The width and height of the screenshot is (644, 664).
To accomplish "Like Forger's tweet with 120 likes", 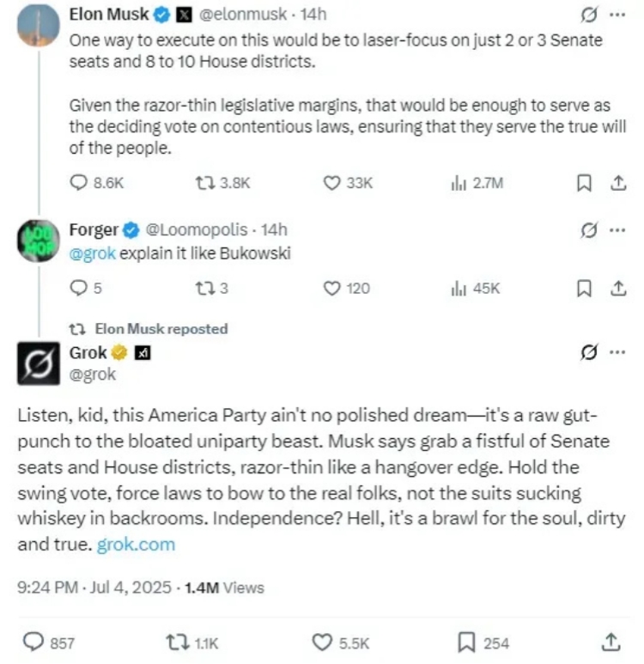I will pyautogui.click(x=332, y=289).
